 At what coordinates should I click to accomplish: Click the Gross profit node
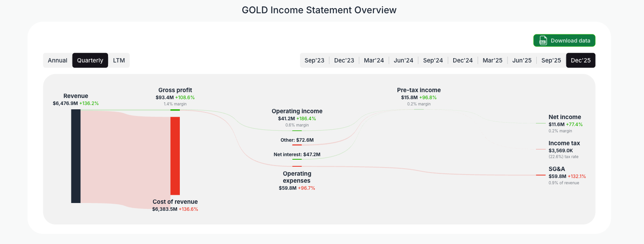coord(175,110)
